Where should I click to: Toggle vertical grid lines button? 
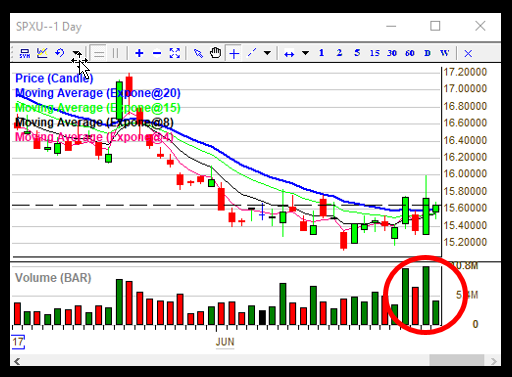click(x=115, y=53)
